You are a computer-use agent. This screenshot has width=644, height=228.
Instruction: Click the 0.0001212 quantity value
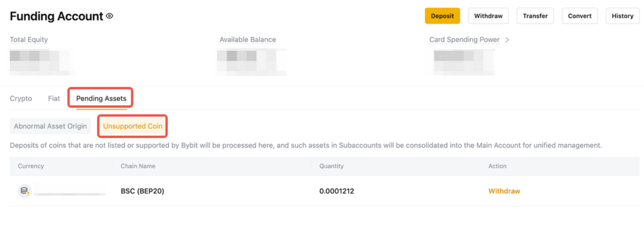337,191
